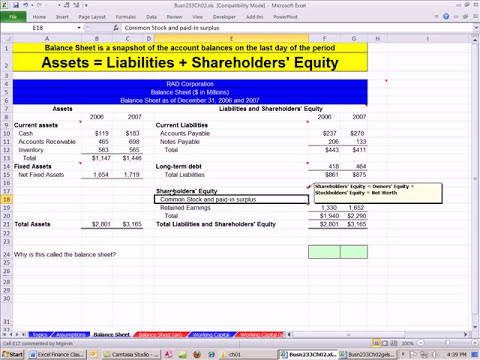Click the zoom in plus button
The width and height of the screenshot is (480, 360).
475,343
